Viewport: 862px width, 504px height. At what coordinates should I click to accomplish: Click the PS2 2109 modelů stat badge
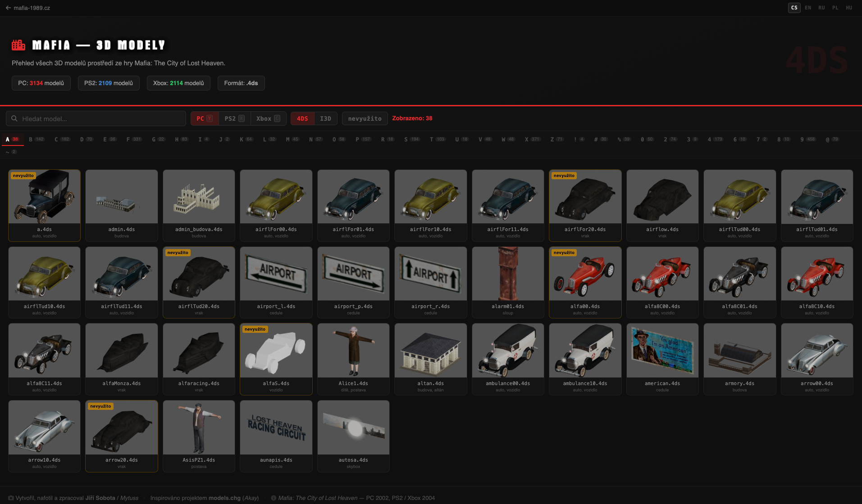[x=109, y=83]
